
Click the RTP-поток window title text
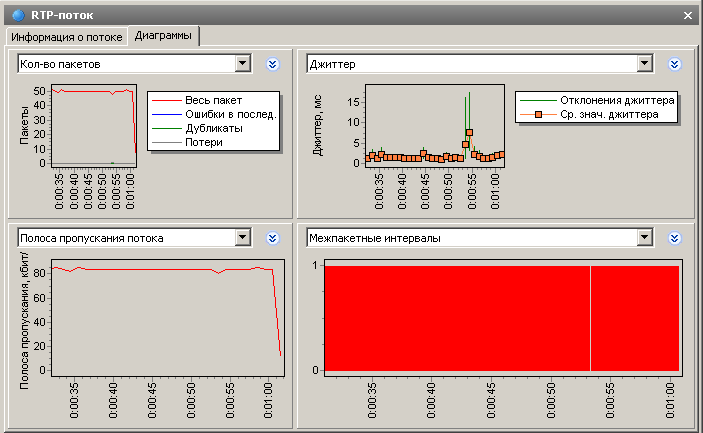[x=62, y=15]
